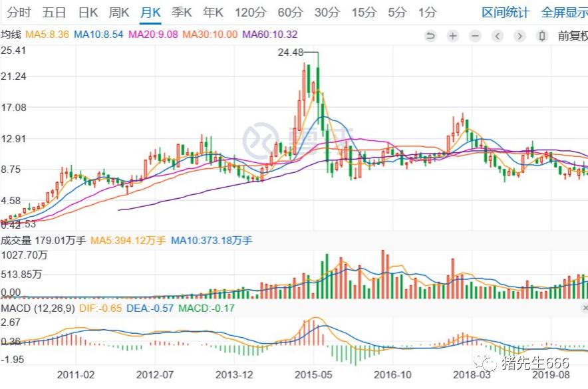This screenshot has width=588, height=389.
Task: Click the right chevron to view later candles
Action: pyautogui.click(x=519, y=36)
